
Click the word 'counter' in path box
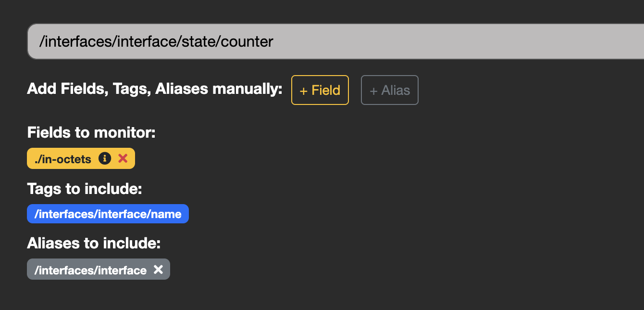247,41
